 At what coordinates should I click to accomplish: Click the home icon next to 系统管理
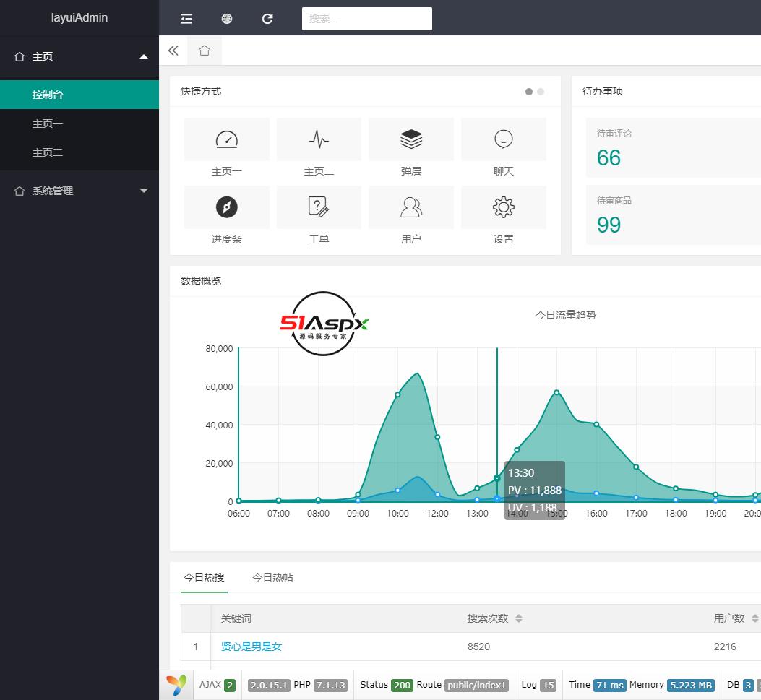(20, 191)
